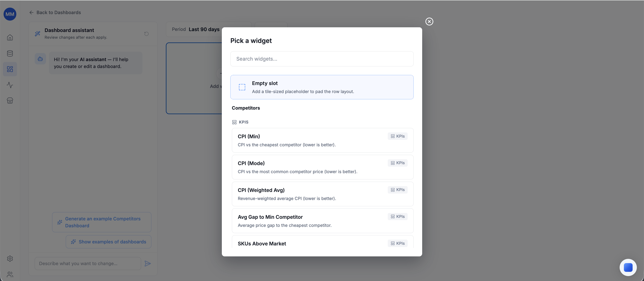Click the KPIs tag on CPI (Weighted Avg)
The image size is (644, 281).
click(x=398, y=190)
